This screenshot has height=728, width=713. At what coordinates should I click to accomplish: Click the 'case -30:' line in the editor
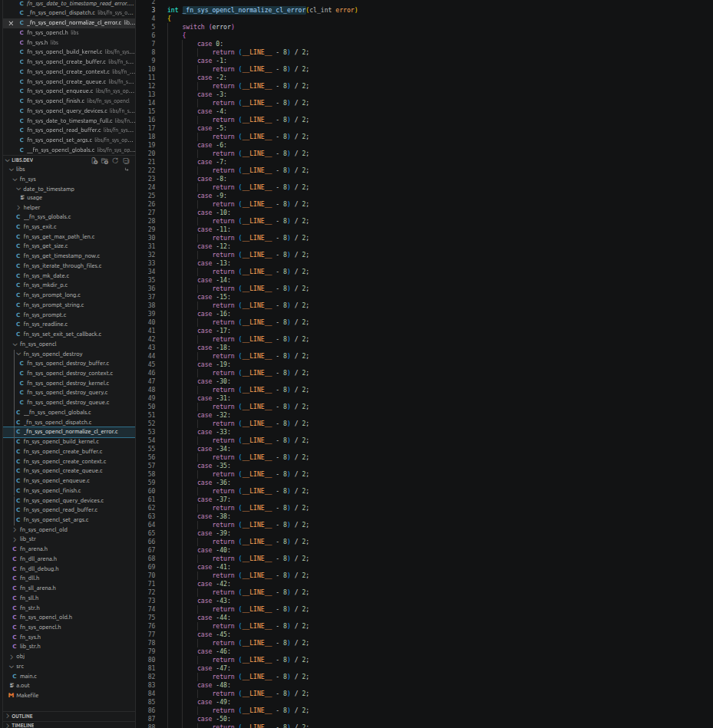point(212,381)
